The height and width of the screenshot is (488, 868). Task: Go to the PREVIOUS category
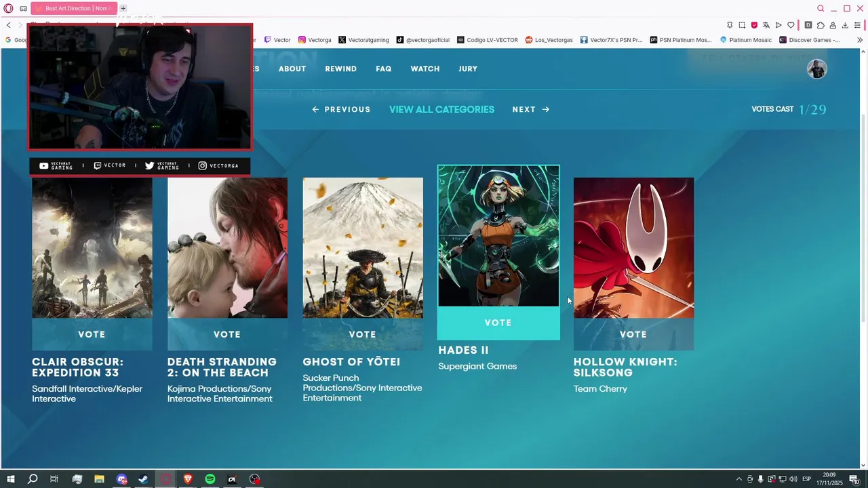pos(341,110)
